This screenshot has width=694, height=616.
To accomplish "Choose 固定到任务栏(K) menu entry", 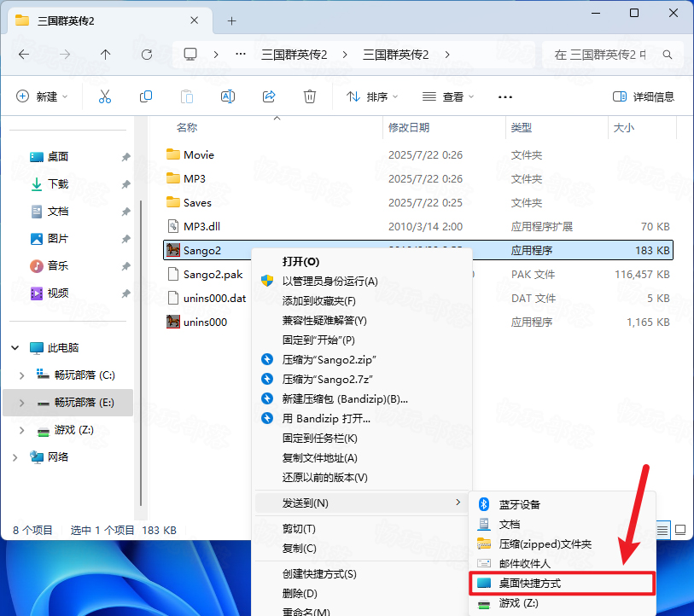I will click(362, 438).
